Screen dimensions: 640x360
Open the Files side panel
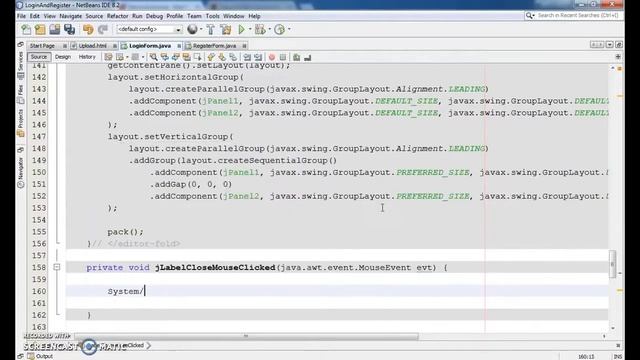20,94
